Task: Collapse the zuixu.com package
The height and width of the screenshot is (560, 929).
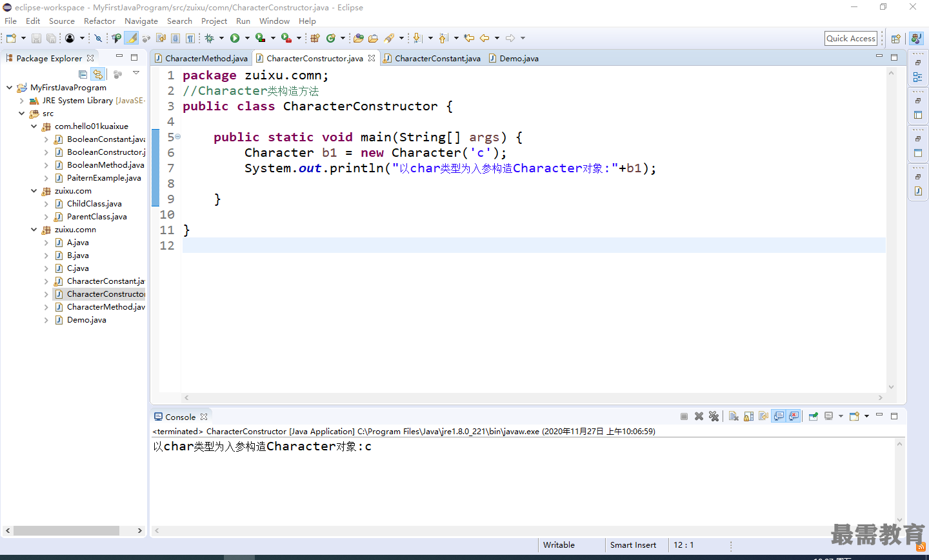Action: (34, 191)
